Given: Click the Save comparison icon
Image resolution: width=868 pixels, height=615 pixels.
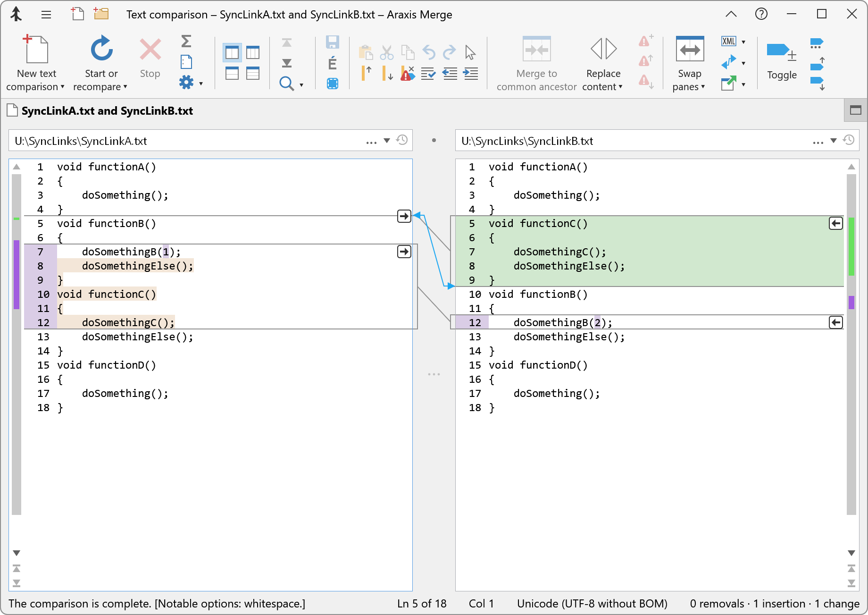Looking at the screenshot, I should point(332,42).
